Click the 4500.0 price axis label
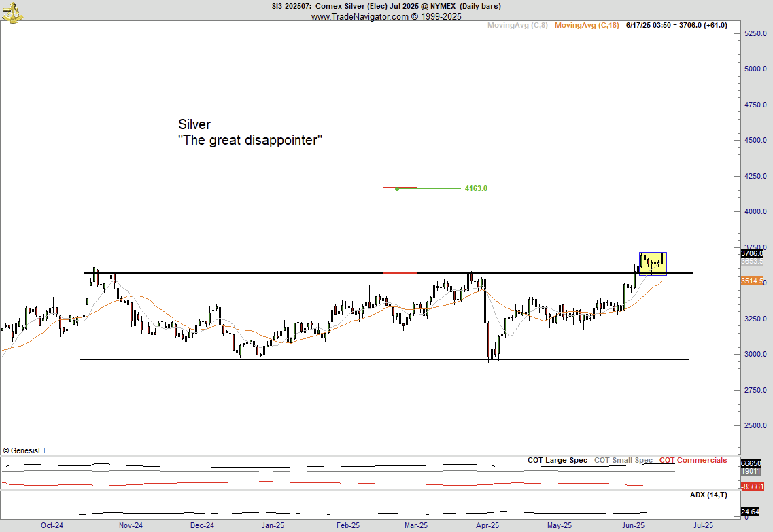The image size is (773, 532). coord(755,141)
